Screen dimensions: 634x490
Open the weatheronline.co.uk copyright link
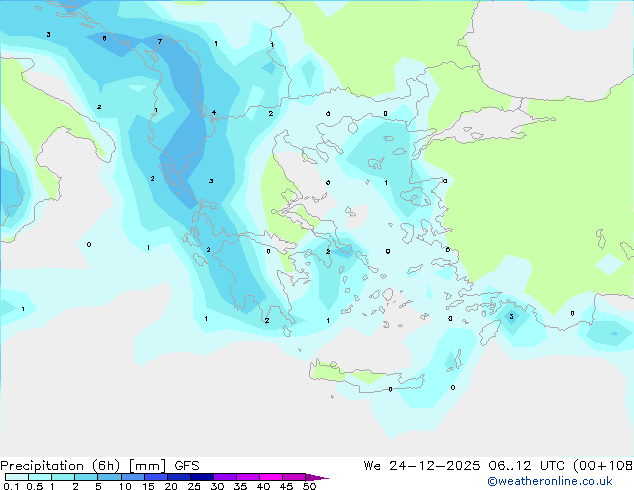click(x=550, y=481)
